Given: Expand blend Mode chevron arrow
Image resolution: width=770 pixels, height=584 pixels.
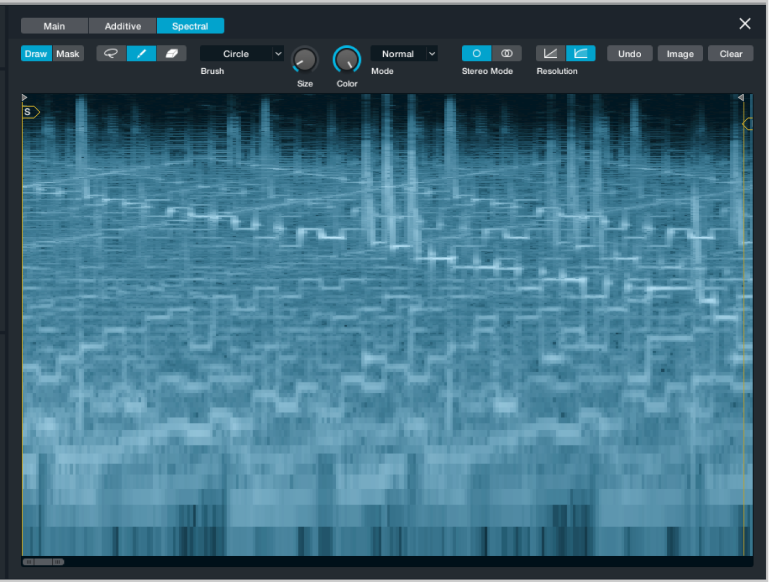Looking at the screenshot, I should point(432,54).
